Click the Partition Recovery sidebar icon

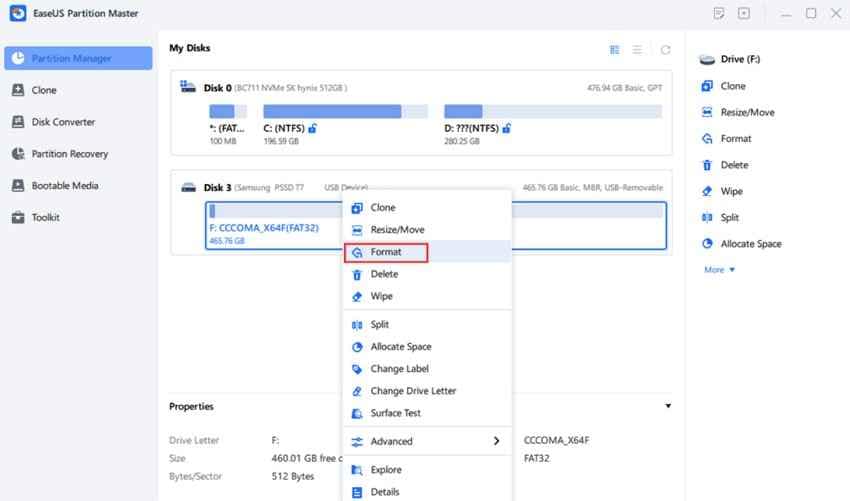coord(18,154)
